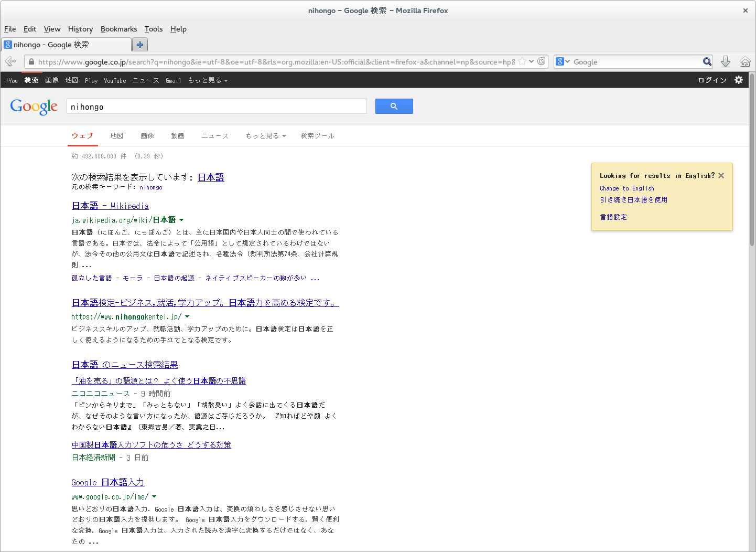Open the 「油を売る」の語源とは news link
The width and height of the screenshot is (756, 552).
coord(159,381)
